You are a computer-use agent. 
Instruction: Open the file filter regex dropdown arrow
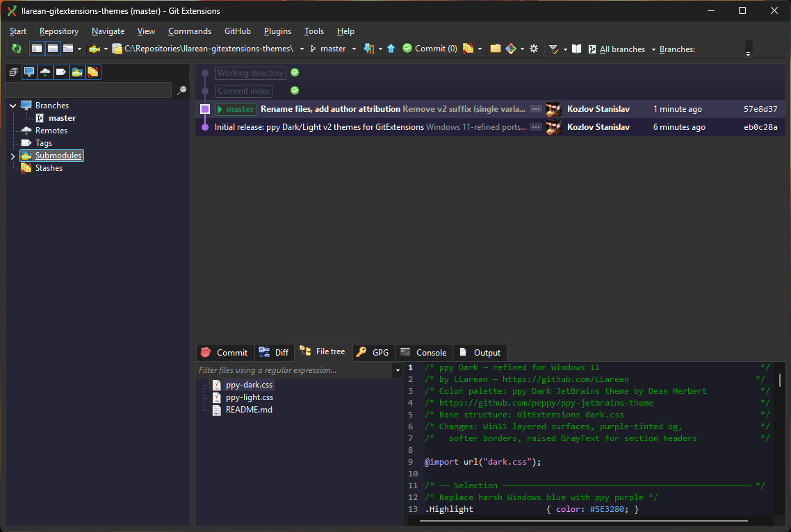(398, 371)
